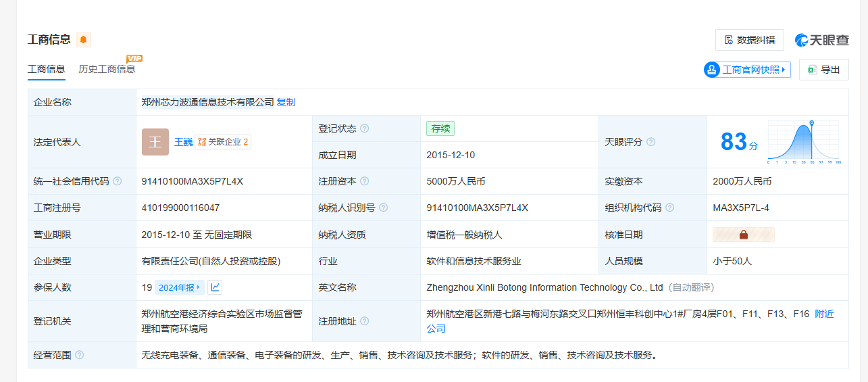Open 关联企业 2 related companies tag
Viewport: 868px width, 382px height.
click(223, 142)
